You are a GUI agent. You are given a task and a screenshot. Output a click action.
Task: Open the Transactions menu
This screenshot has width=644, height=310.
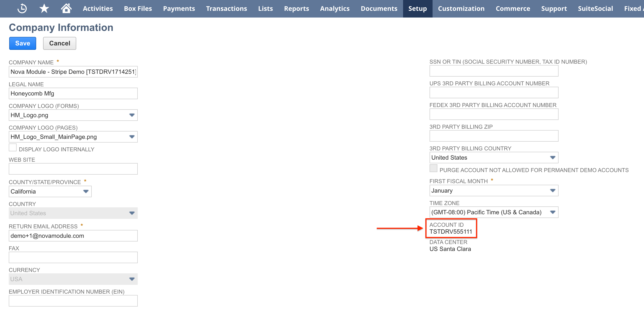click(x=226, y=8)
